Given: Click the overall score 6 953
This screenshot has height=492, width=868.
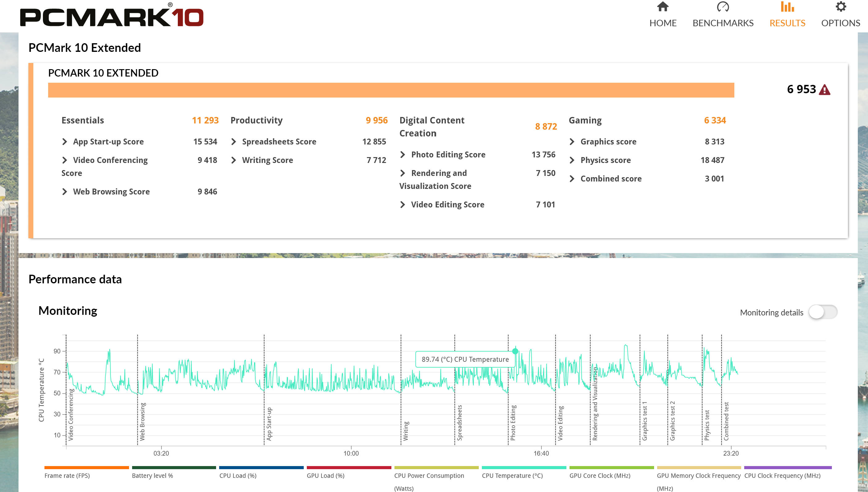Looking at the screenshot, I should [801, 89].
